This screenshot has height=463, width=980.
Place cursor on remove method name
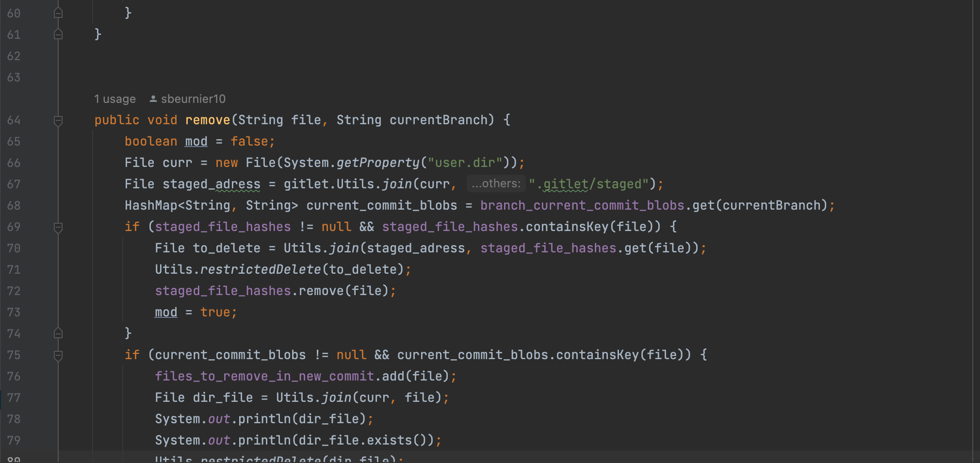tap(208, 120)
